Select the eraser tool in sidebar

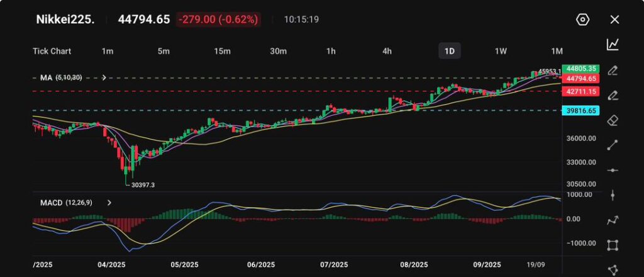coord(613,120)
